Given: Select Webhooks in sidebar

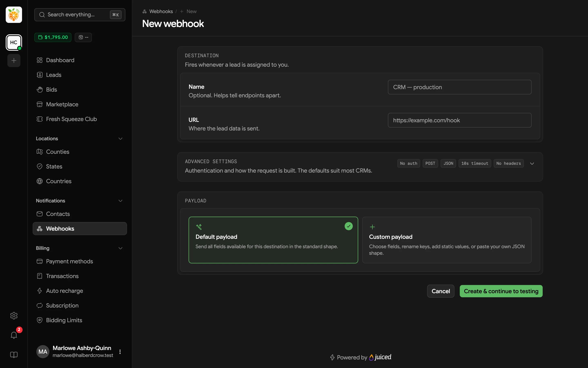Looking at the screenshot, I should tap(80, 229).
